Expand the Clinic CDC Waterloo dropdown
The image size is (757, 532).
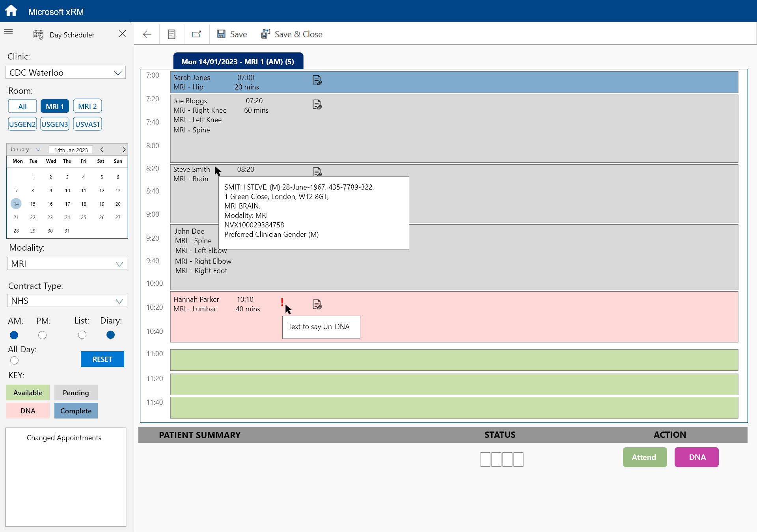[117, 73]
